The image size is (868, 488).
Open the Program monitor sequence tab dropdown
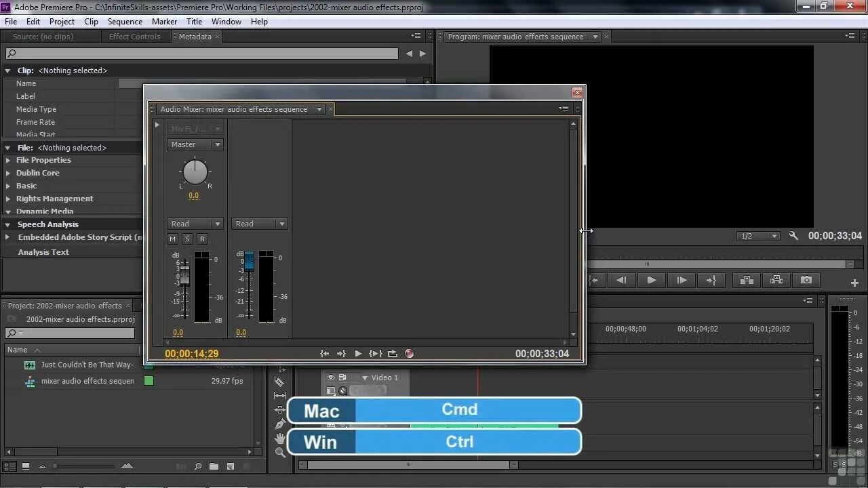(595, 37)
